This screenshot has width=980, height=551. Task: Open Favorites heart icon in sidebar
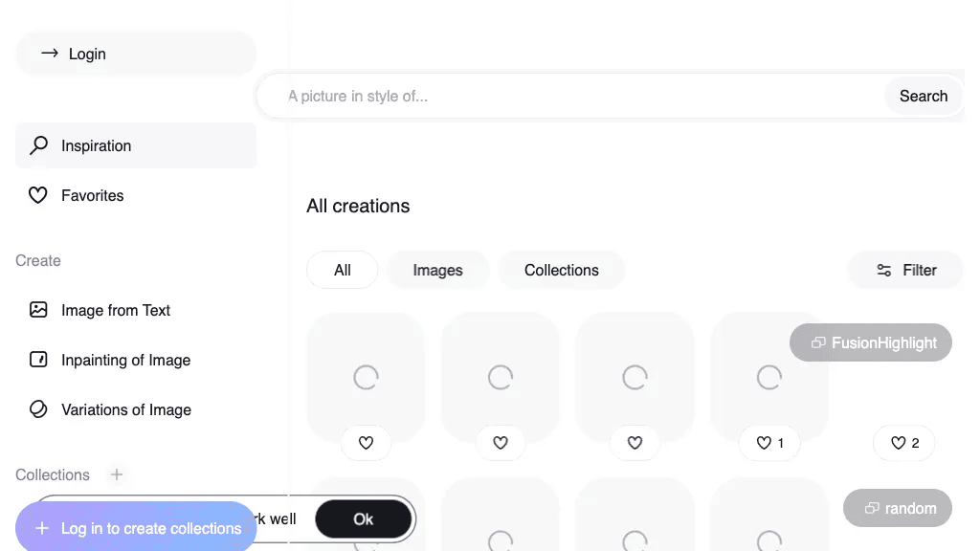click(x=38, y=195)
